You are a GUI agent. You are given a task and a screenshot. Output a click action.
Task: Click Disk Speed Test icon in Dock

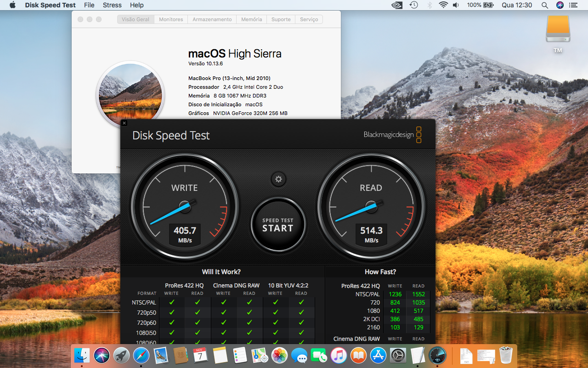[x=437, y=355]
